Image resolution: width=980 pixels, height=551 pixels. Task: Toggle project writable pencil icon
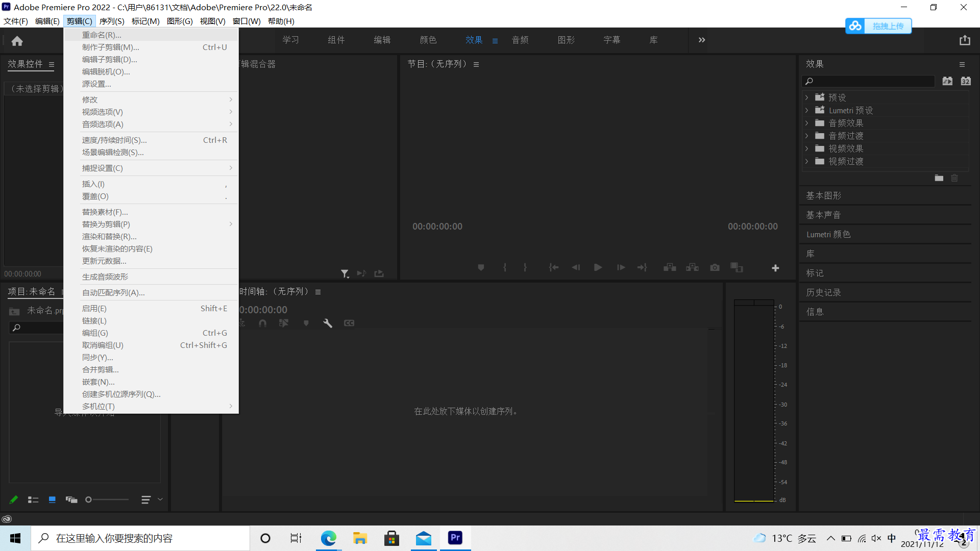[14, 499]
